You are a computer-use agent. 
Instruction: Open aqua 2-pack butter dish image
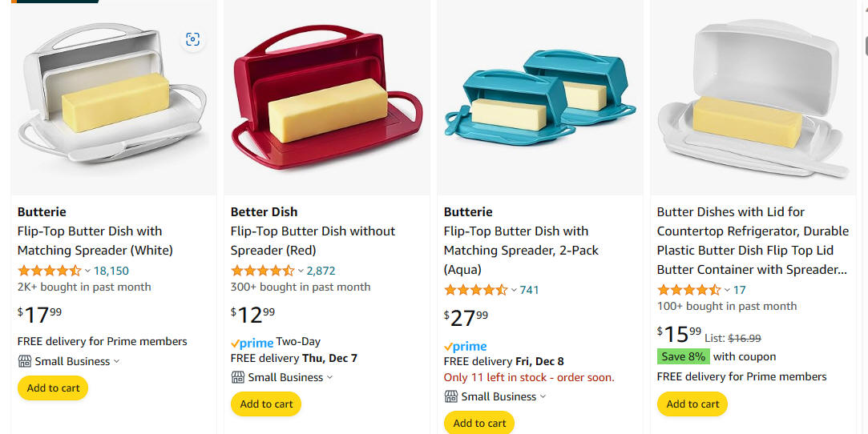(540, 98)
